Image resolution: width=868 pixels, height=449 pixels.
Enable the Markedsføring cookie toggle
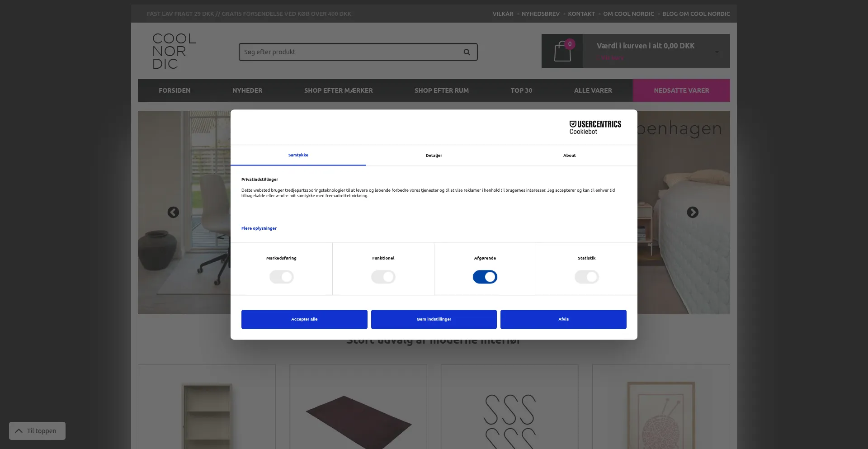(281, 277)
